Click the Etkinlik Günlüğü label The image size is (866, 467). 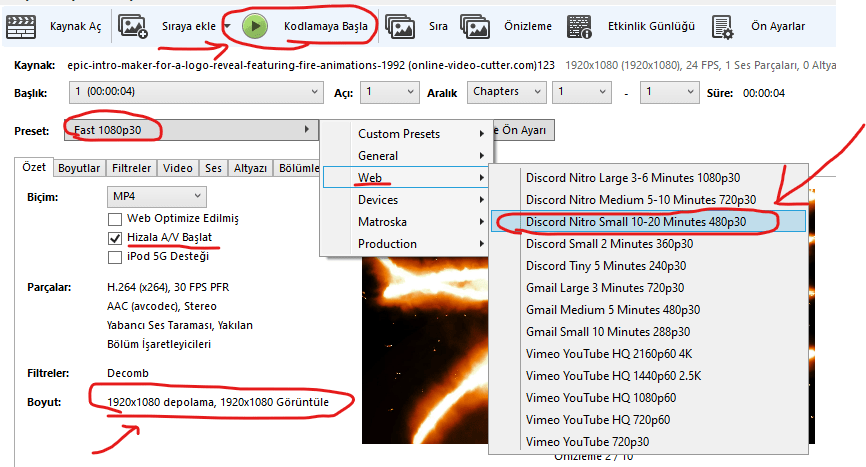(x=651, y=26)
